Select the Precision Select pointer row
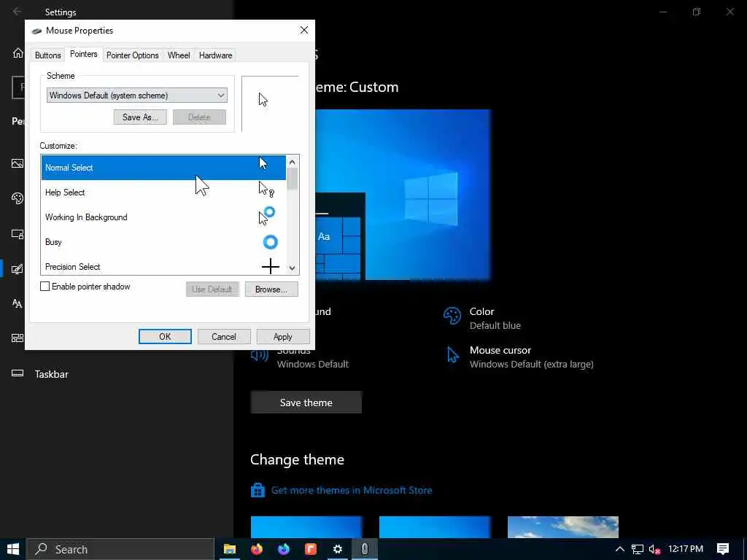Image resolution: width=747 pixels, height=560 pixels. click(163, 265)
